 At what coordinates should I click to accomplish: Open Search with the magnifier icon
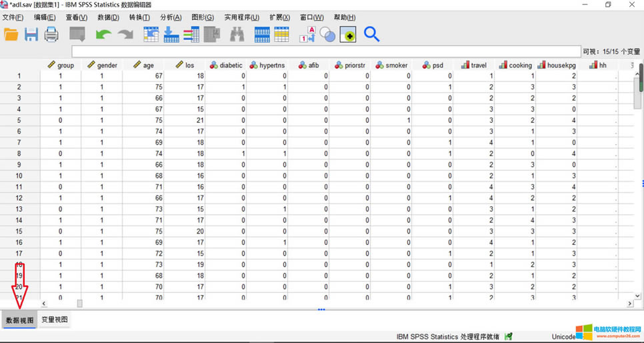pyautogui.click(x=372, y=35)
